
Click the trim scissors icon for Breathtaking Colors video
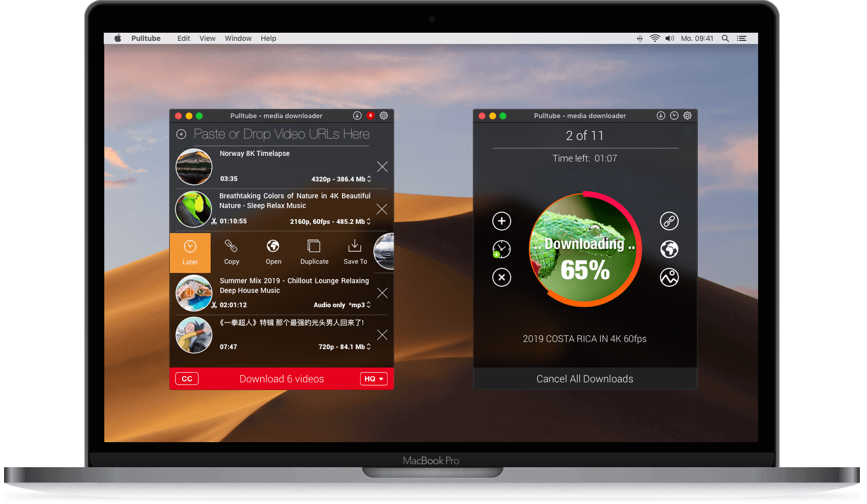point(214,221)
